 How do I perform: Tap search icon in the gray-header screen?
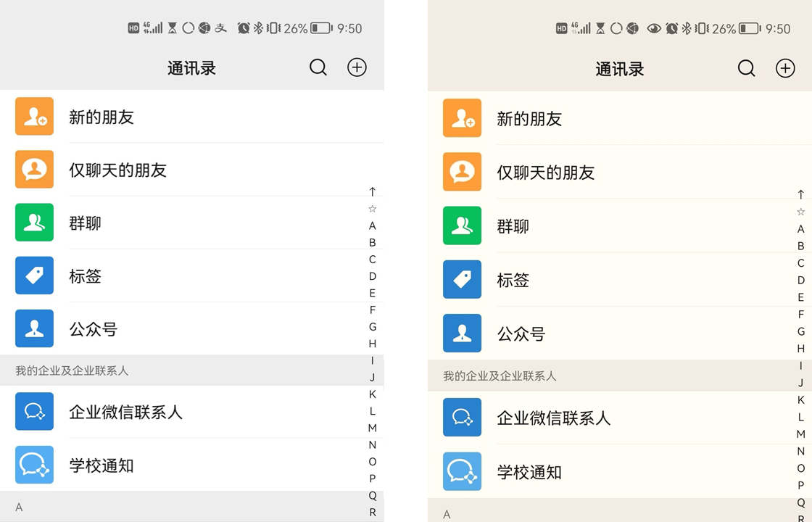pos(318,67)
